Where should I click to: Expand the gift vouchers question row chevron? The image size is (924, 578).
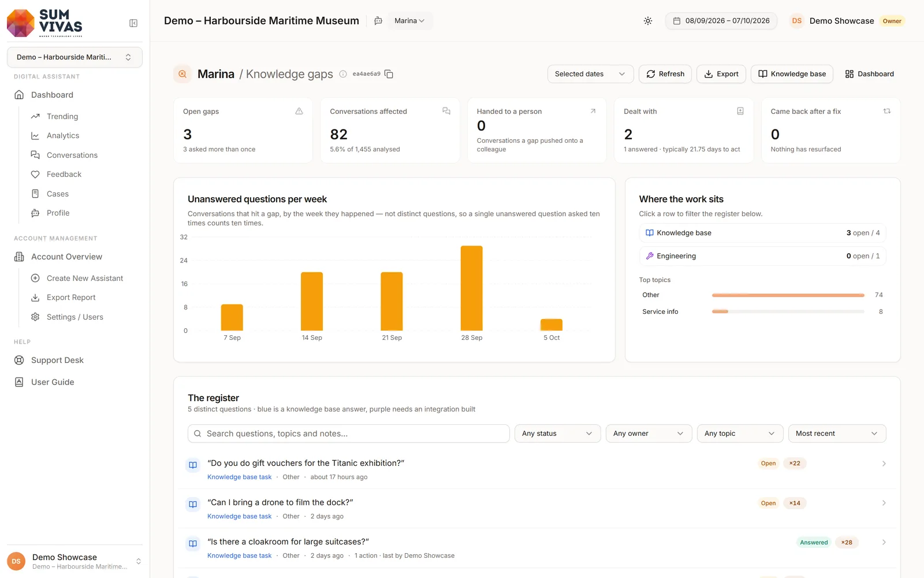coord(884,464)
